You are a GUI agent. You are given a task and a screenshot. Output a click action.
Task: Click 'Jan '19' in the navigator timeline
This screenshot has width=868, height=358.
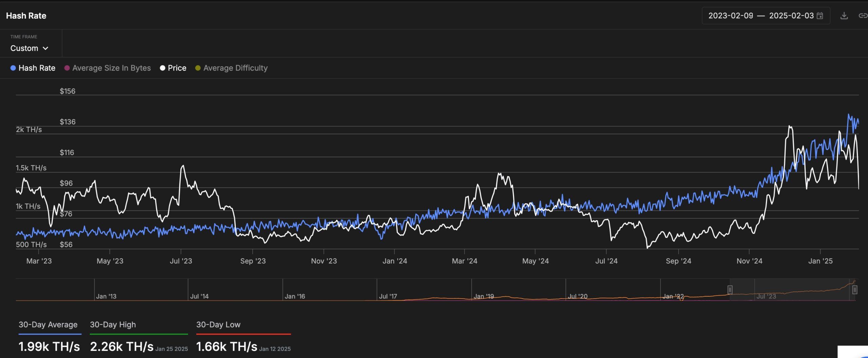pos(484,296)
